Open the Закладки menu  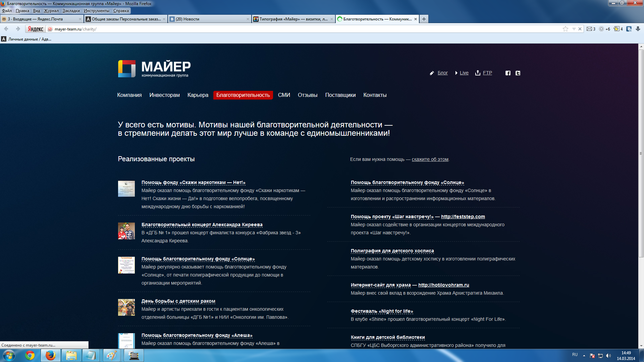click(x=71, y=11)
